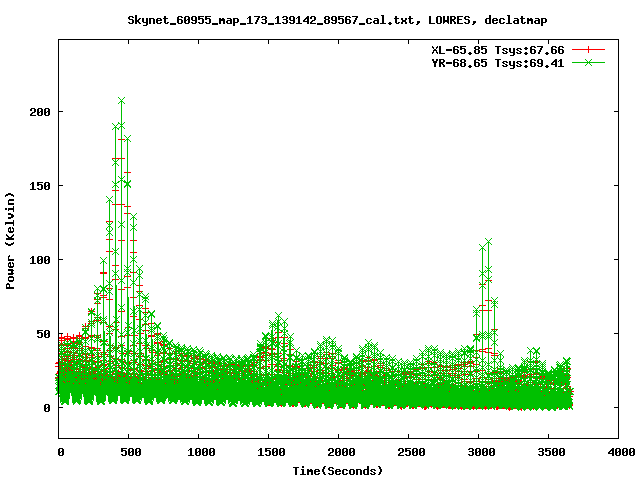
Task: Click the 3500 tick label on the x-axis
Action: (549, 452)
